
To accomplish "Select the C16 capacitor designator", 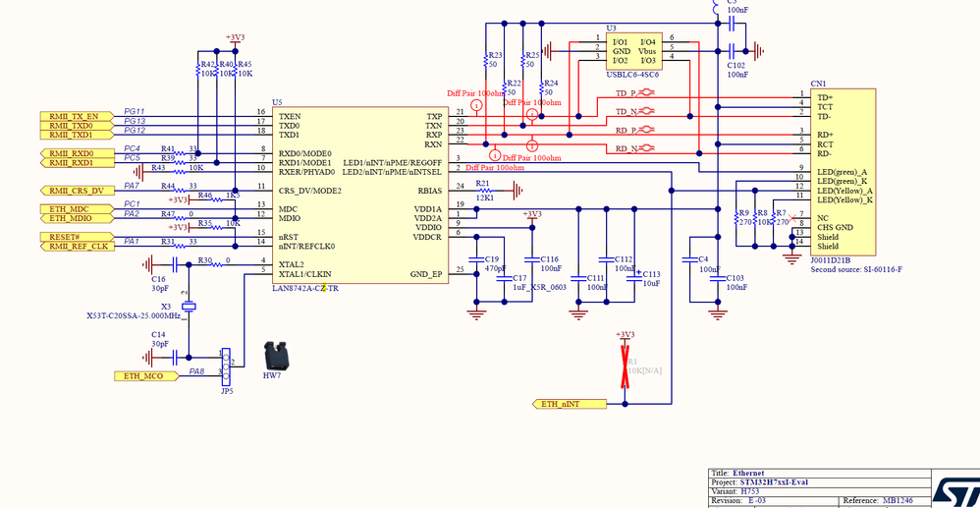I will 159,279.
